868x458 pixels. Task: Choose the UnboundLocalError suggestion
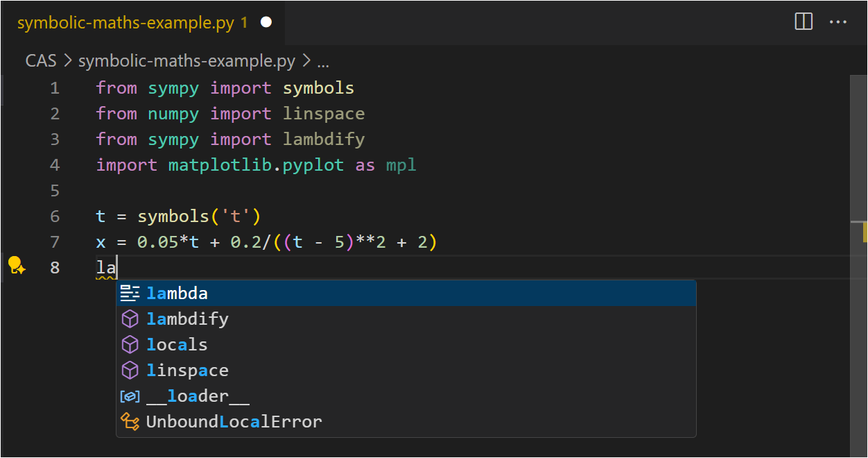(406, 422)
